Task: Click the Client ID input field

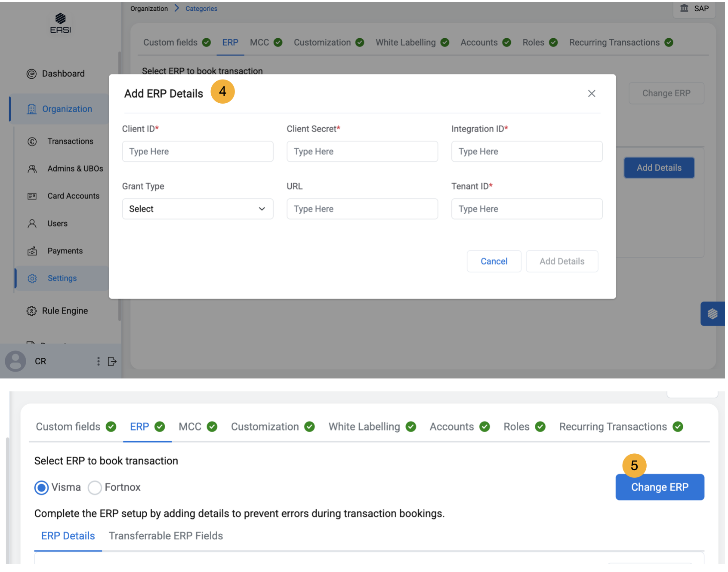Action: [x=197, y=151]
